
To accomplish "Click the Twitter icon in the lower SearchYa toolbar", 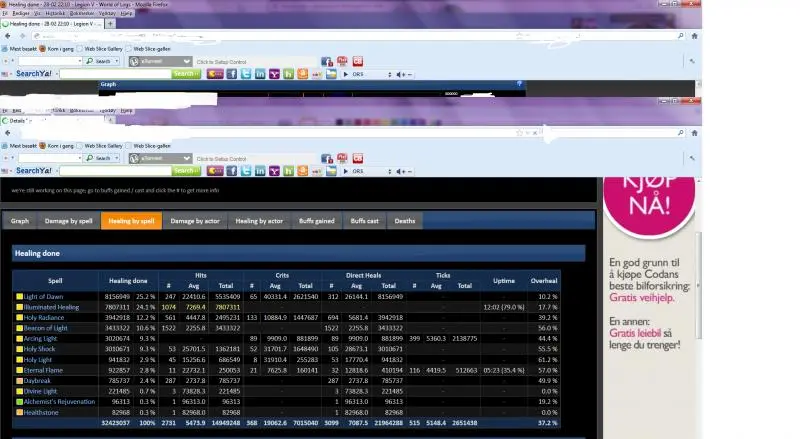I will point(246,172).
